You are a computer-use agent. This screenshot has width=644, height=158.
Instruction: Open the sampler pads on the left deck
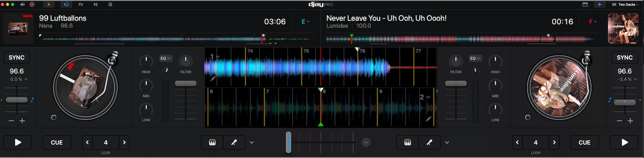point(212,142)
